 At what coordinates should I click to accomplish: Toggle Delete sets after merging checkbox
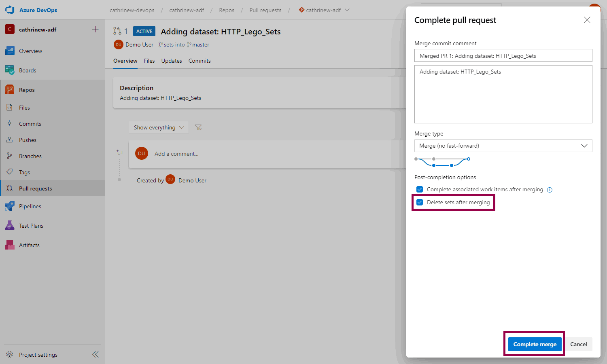(x=420, y=202)
